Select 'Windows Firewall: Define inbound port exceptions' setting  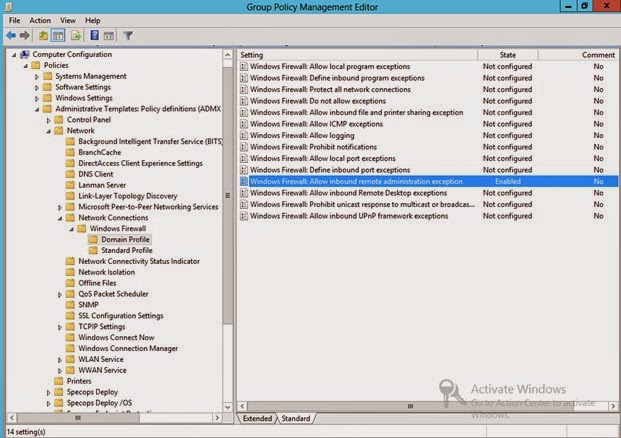coord(330,170)
